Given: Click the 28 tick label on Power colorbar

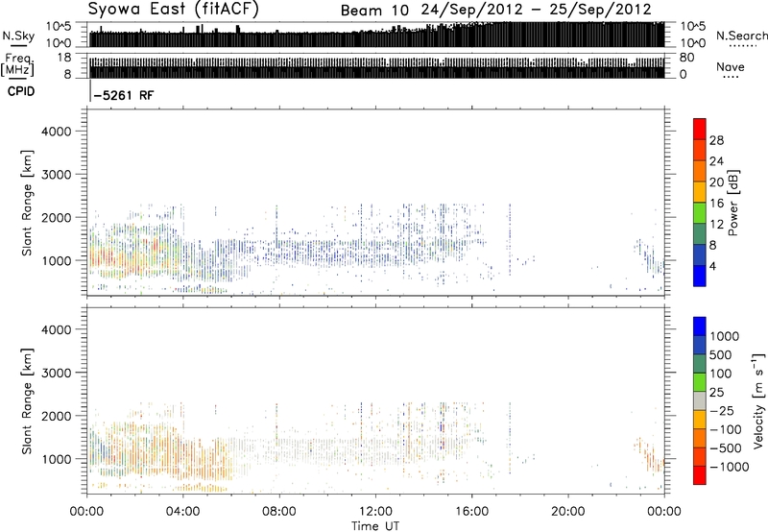Looking at the screenshot, I should pyautogui.click(x=716, y=140).
